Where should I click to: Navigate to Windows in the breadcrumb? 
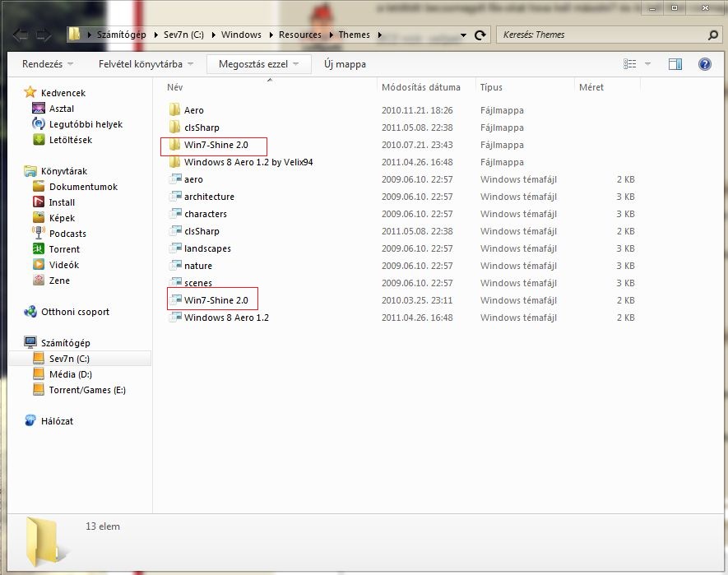click(241, 35)
